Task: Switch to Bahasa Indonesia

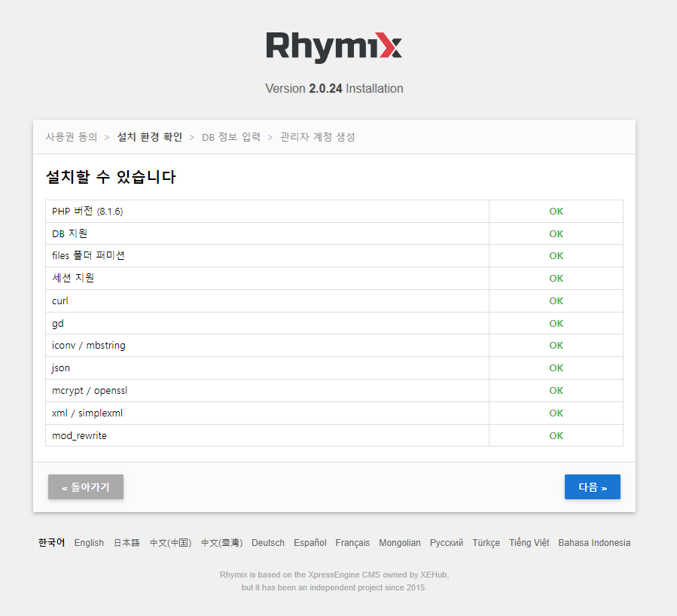Action: pos(594,543)
